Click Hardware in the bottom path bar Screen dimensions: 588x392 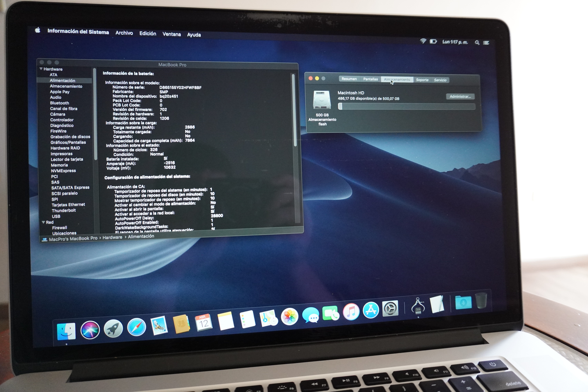[113, 237]
